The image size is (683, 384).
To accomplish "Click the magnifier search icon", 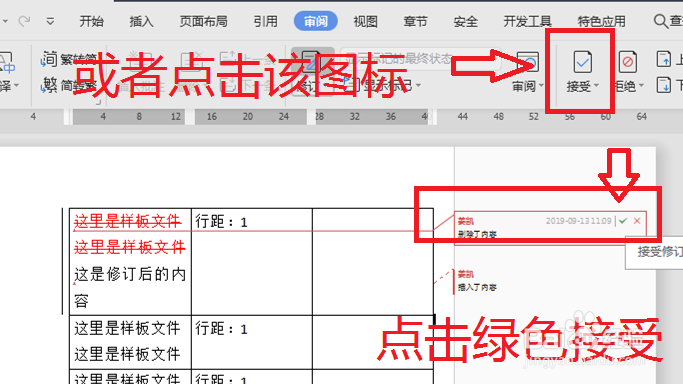I will pyautogui.click(x=660, y=21).
